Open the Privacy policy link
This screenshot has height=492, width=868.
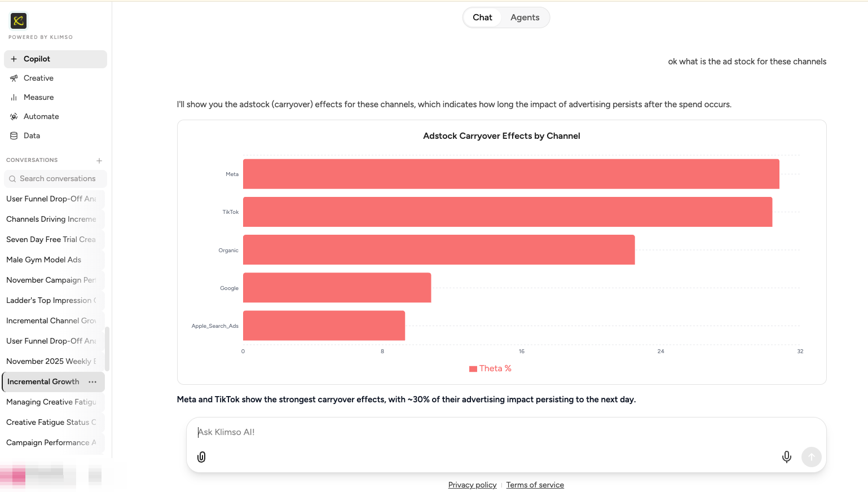coord(473,485)
